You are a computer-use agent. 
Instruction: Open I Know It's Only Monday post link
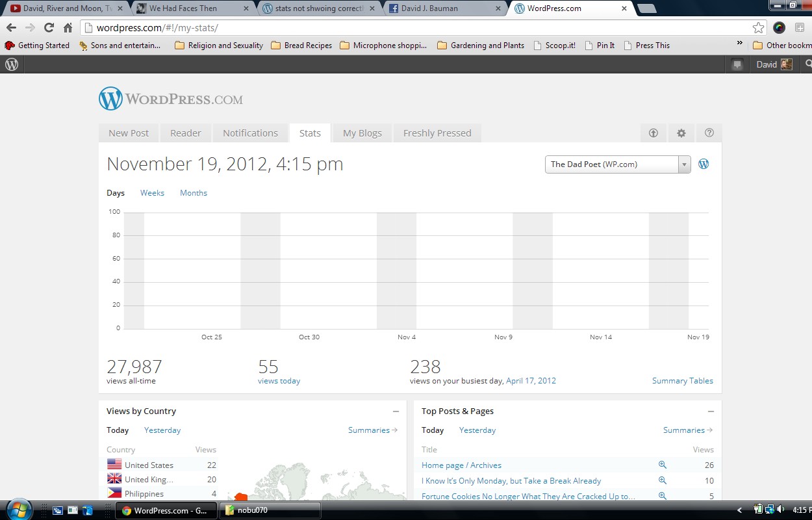tap(511, 481)
